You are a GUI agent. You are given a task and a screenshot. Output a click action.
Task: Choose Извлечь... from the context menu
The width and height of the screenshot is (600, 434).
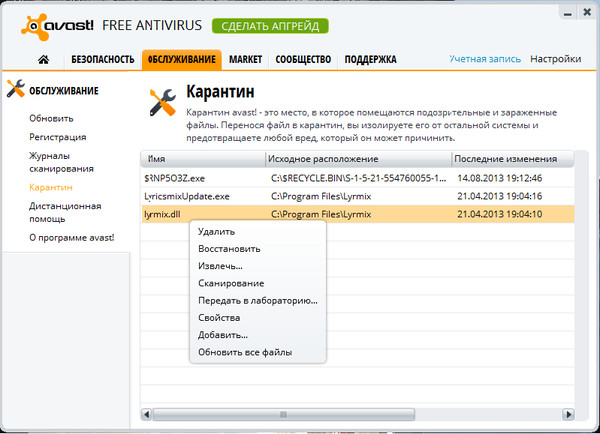[220, 266]
